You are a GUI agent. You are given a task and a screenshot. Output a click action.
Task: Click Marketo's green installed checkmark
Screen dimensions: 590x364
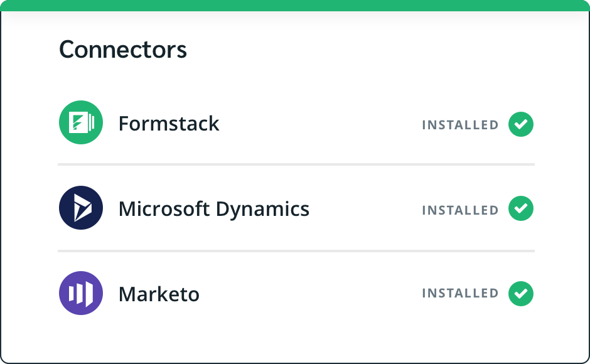[521, 294]
